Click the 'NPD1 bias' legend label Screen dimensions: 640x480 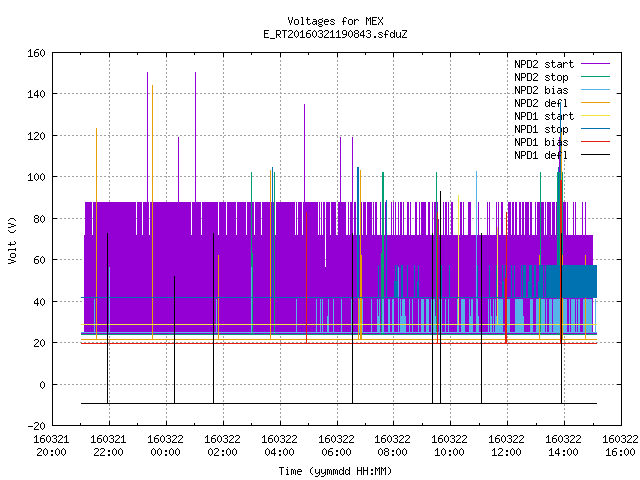click(541, 142)
